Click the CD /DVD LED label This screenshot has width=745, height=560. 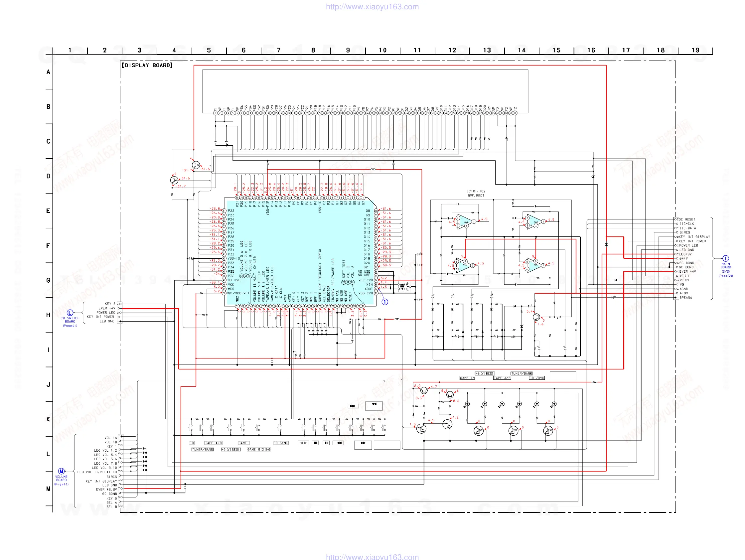536,378
